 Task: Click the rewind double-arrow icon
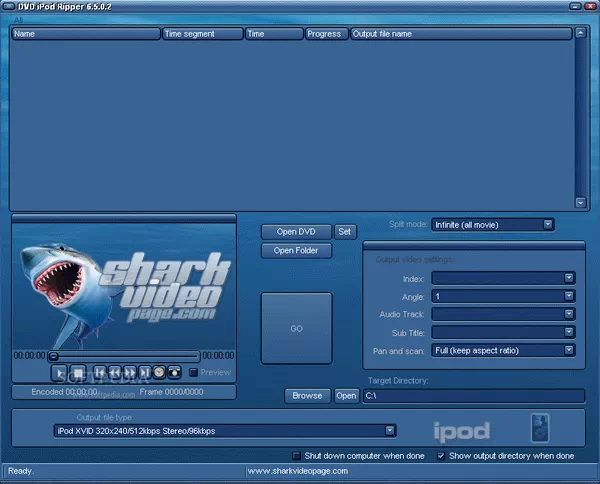[x=115, y=372]
